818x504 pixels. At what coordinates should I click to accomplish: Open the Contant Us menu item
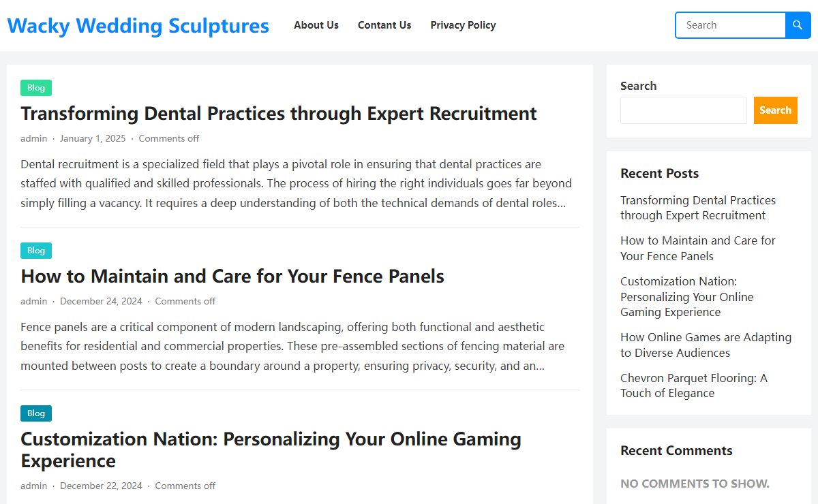point(384,25)
